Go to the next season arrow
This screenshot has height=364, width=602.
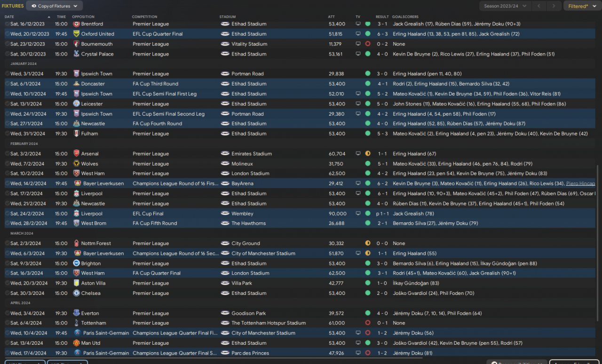click(x=554, y=6)
